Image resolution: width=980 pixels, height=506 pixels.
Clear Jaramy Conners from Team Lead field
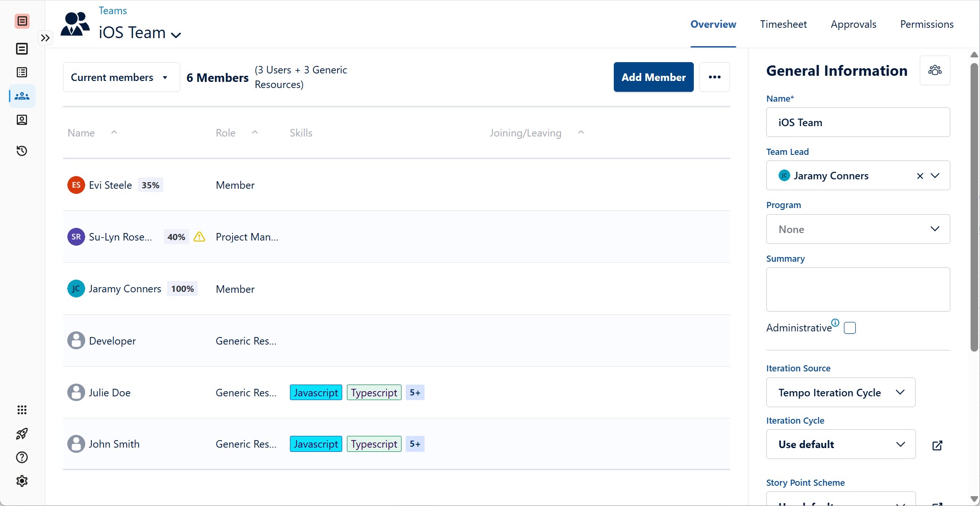tap(920, 176)
